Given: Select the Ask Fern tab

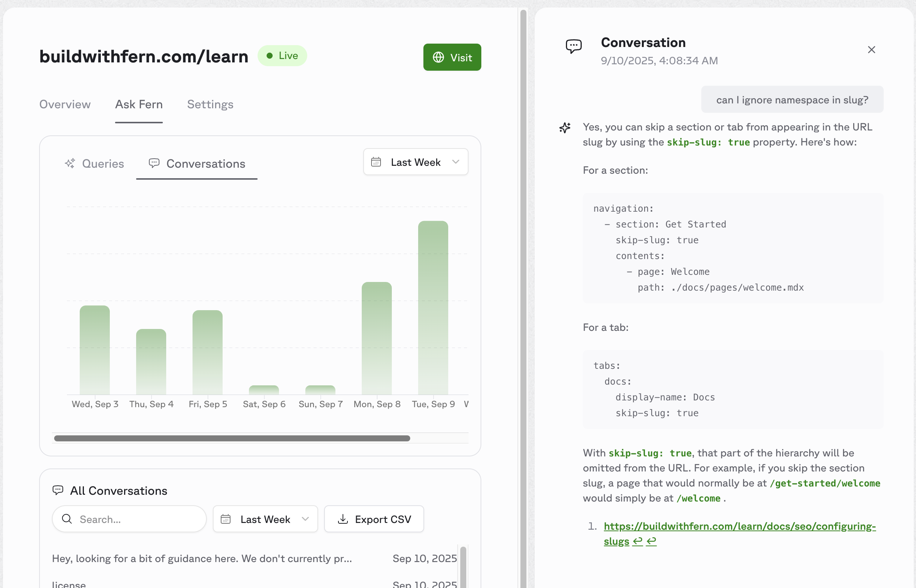Looking at the screenshot, I should click(139, 104).
